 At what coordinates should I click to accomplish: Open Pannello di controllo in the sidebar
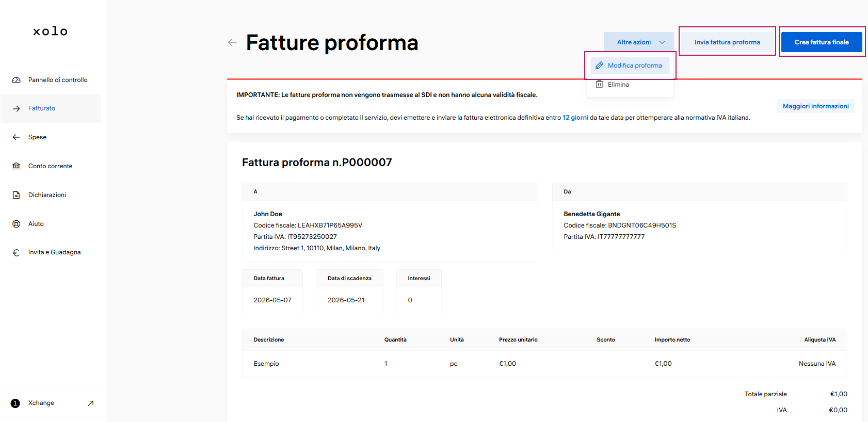(x=51, y=80)
